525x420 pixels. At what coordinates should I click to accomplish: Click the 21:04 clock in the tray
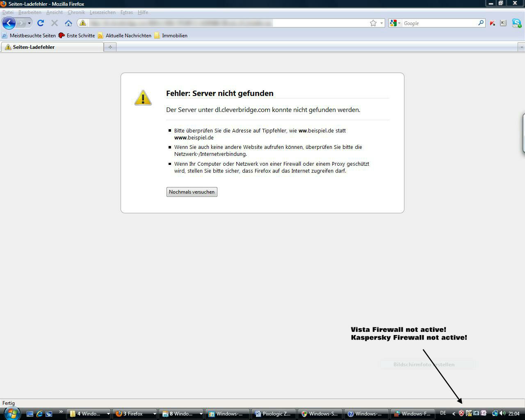click(x=514, y=413)
